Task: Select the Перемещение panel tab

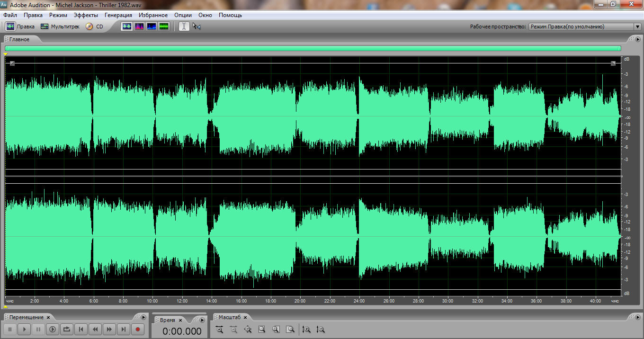Action: [27, 317]
